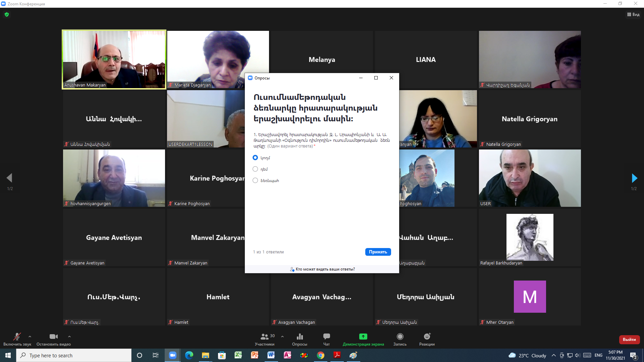The image size is (644, 362).
Task: Minimize the Опросы poll window
Action: tap(361, 78)
